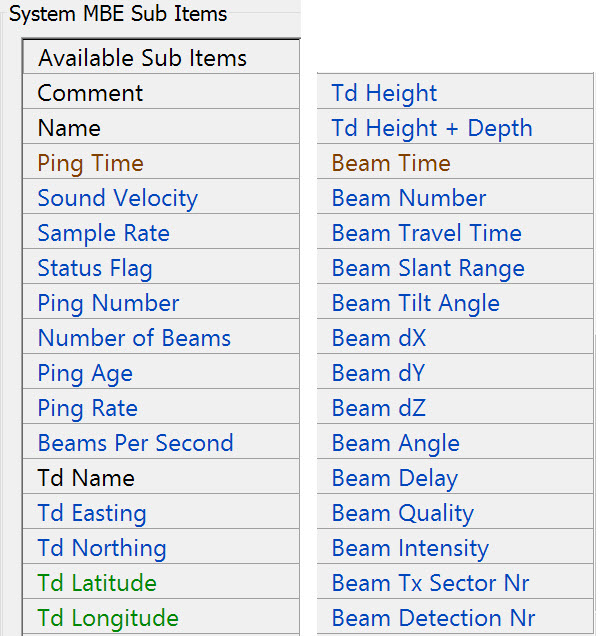Screen dimensions: 606x636
Task: Pick the Beam Tilt Angle entry
Action: point(416,303)
